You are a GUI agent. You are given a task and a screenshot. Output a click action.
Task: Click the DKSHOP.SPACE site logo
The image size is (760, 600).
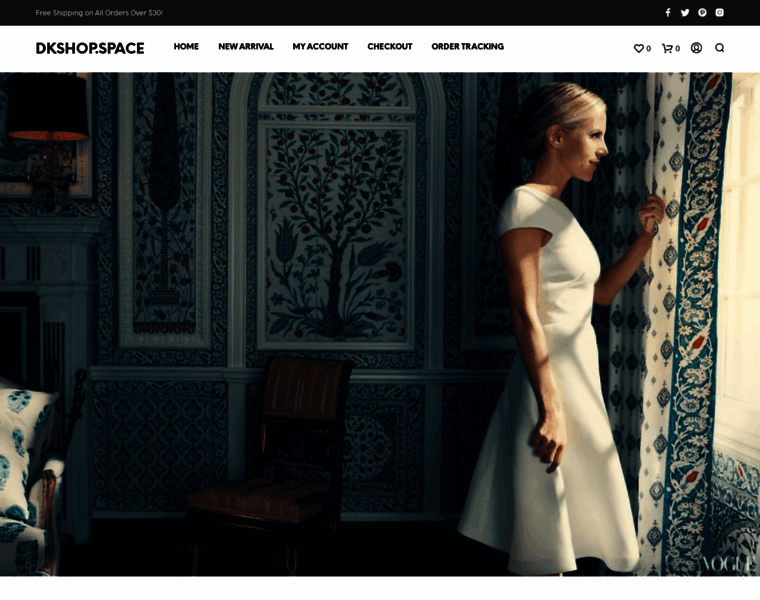click(90, 48)
